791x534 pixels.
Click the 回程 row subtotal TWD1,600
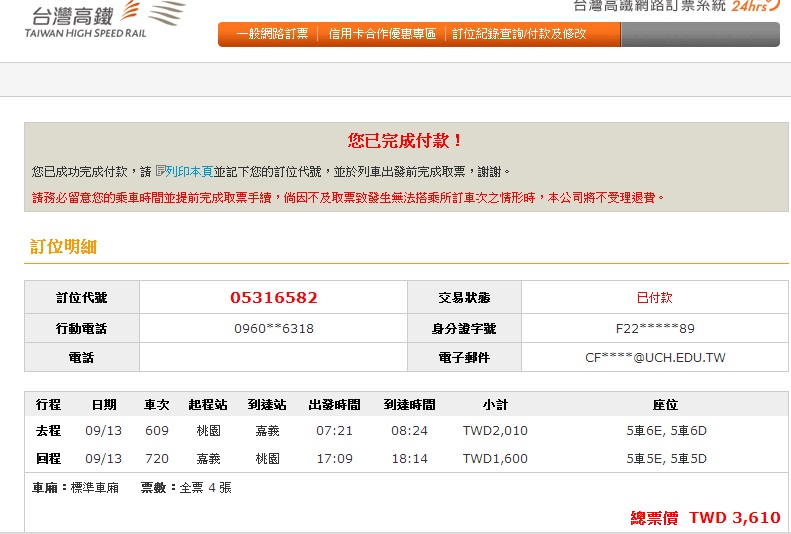pyautogui.click(x=494, y=459)
